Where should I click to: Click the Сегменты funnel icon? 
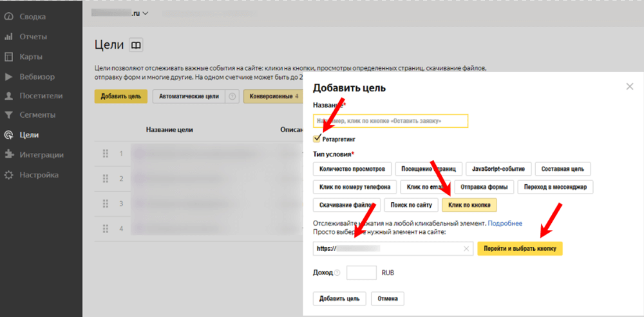8,115
